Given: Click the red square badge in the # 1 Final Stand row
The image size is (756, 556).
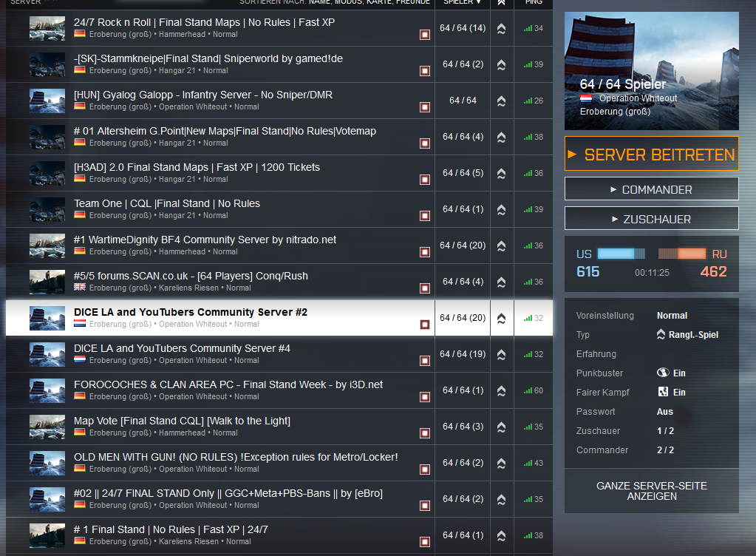Looking at the screenshot, I should point(425,541).
